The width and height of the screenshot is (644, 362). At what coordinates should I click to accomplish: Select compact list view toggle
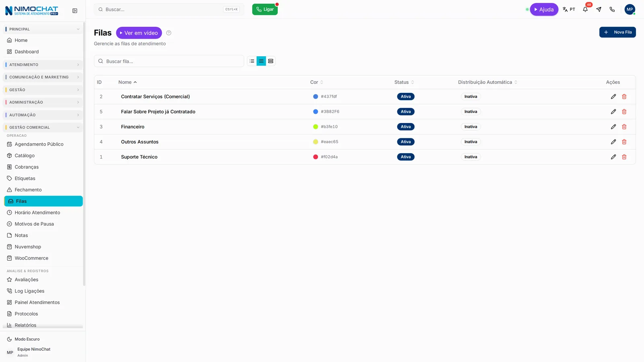tap(252, 61)
